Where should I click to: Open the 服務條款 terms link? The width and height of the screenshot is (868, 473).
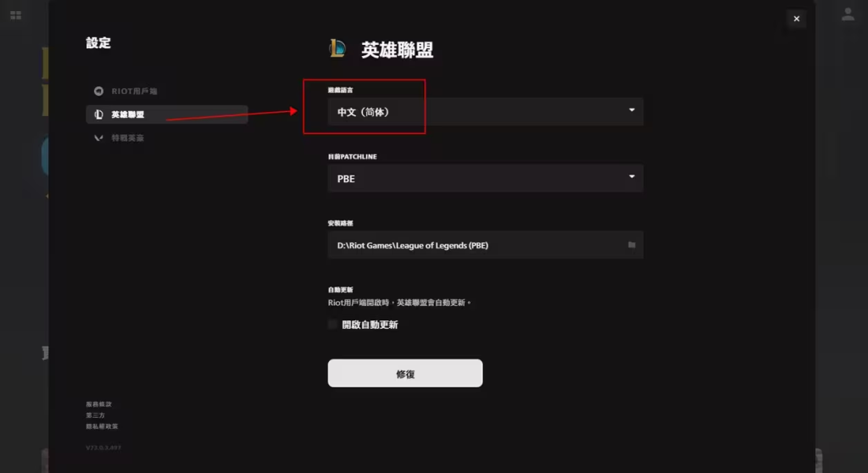[98, 404]
